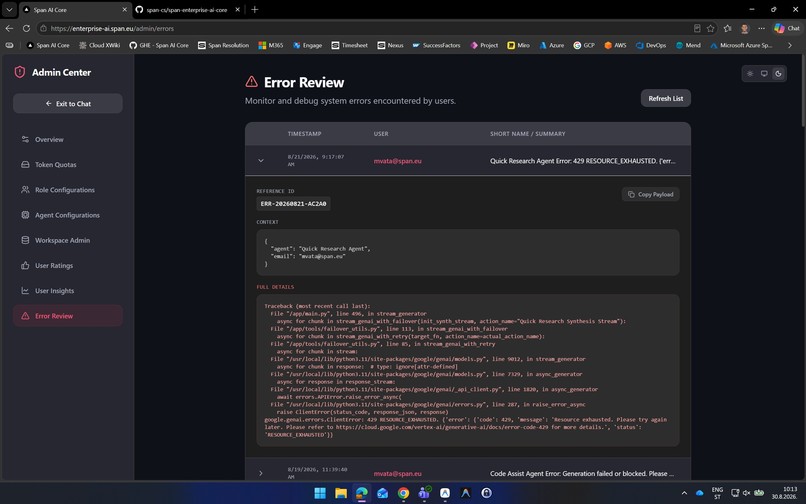Open the Miro bookmark
Viewport: 806px width, 504px height.
tap(519, 45)
